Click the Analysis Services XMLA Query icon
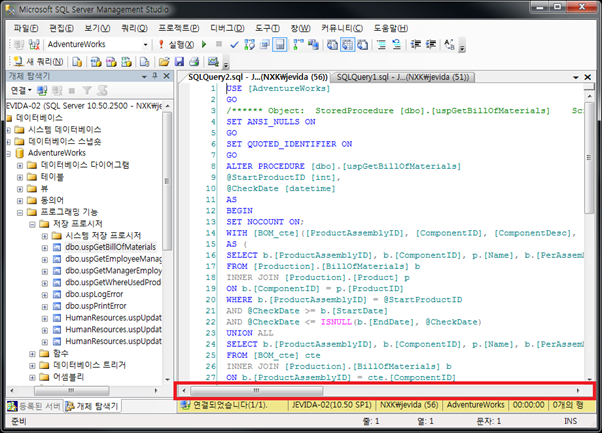 [126, 62]
